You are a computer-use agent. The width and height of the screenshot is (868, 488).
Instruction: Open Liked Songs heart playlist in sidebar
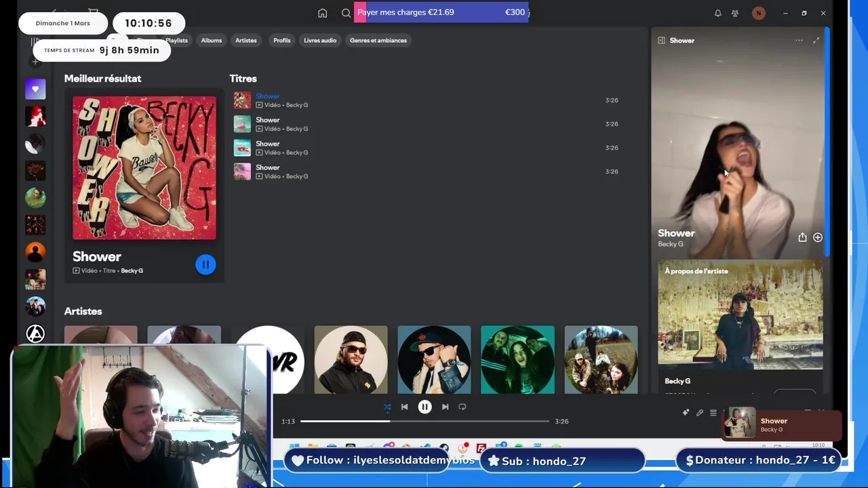pos(35,89)
